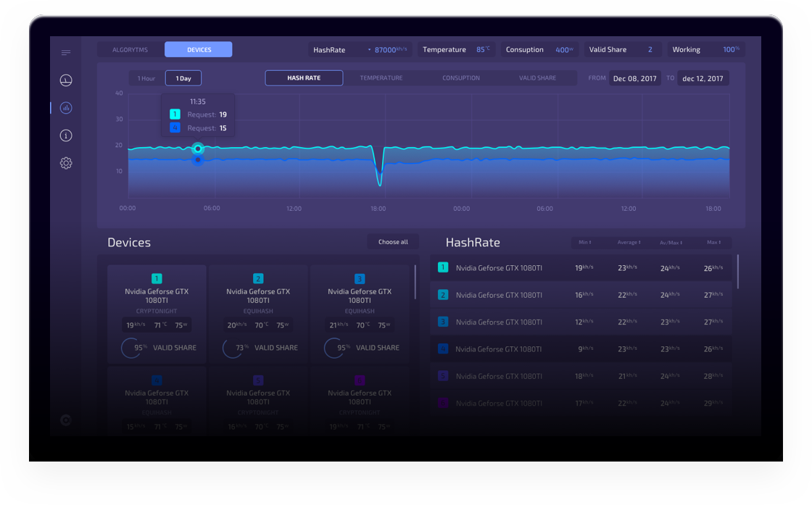The width and height of the screenshot is (812, 505).
Task: Click row badge 1 in HashRate table
Action: coord(443,267)
